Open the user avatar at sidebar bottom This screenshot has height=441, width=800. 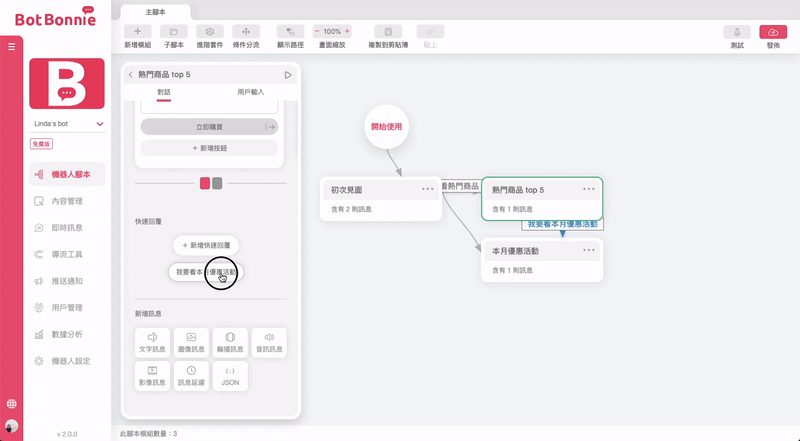tap(11, 426)
